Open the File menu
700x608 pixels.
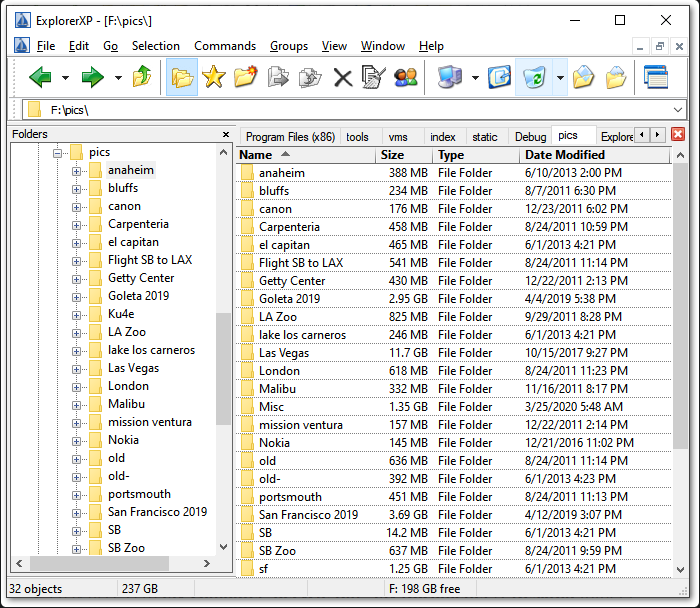tap(46, 46)
